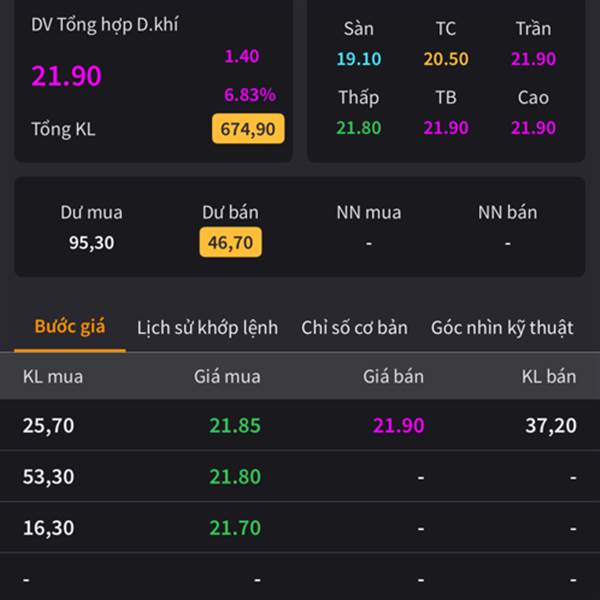Screen dimensions: 600x600
Task: Tap the price change 1.40
Action: coord(242,56)
